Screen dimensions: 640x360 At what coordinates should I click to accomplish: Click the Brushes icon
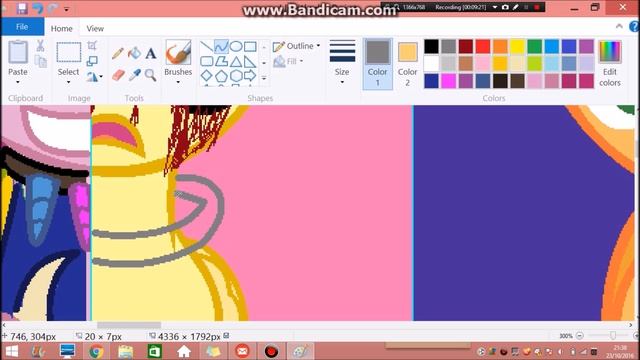(x=178, y=52)
